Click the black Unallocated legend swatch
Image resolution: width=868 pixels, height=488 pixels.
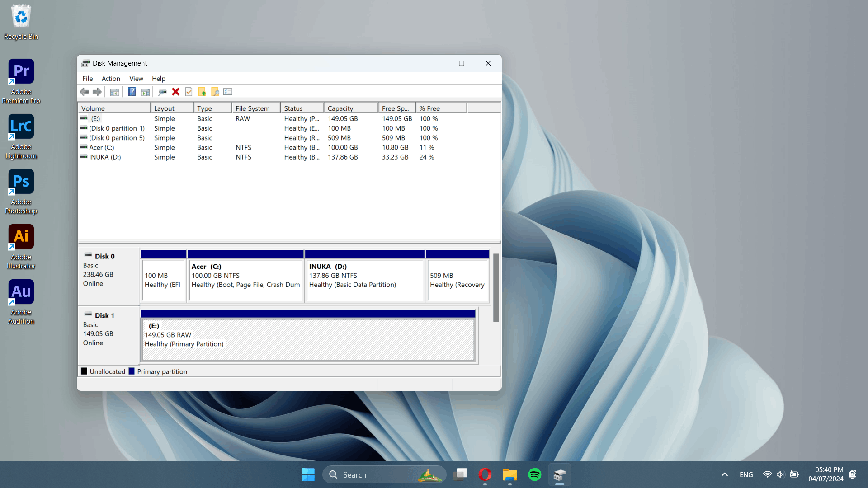point(84,371)
